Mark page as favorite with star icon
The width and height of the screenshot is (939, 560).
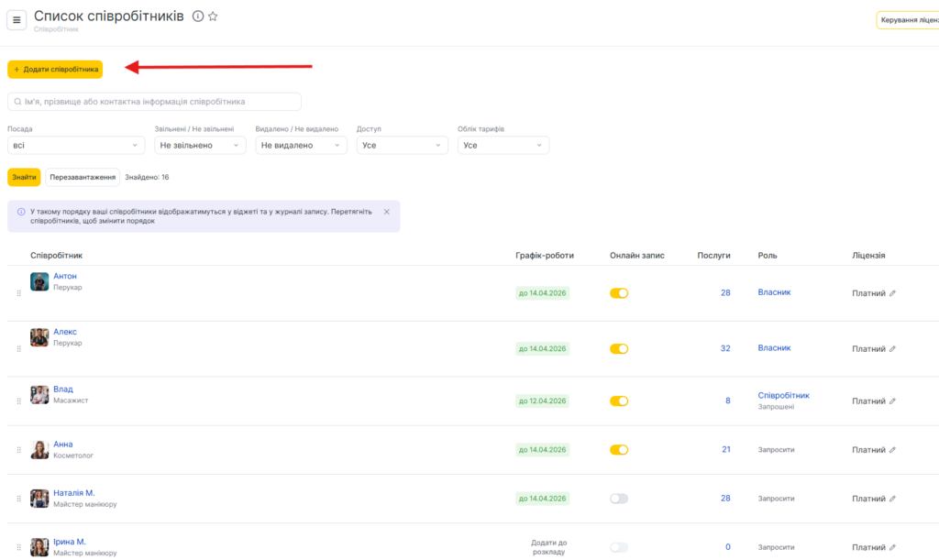pyautogui.click(x=213, y=16)
